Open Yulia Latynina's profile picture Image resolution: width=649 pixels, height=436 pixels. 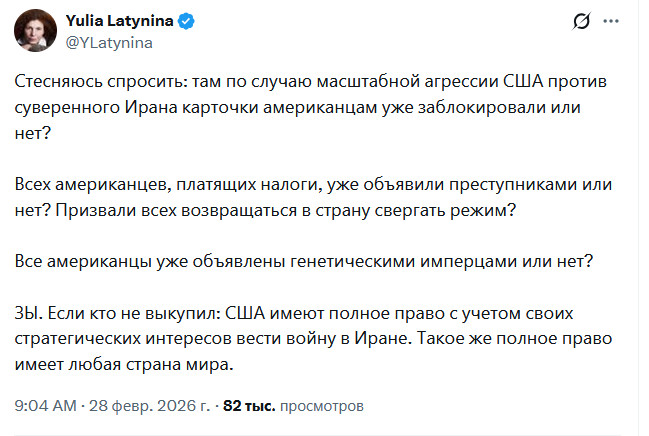(34, 33)
